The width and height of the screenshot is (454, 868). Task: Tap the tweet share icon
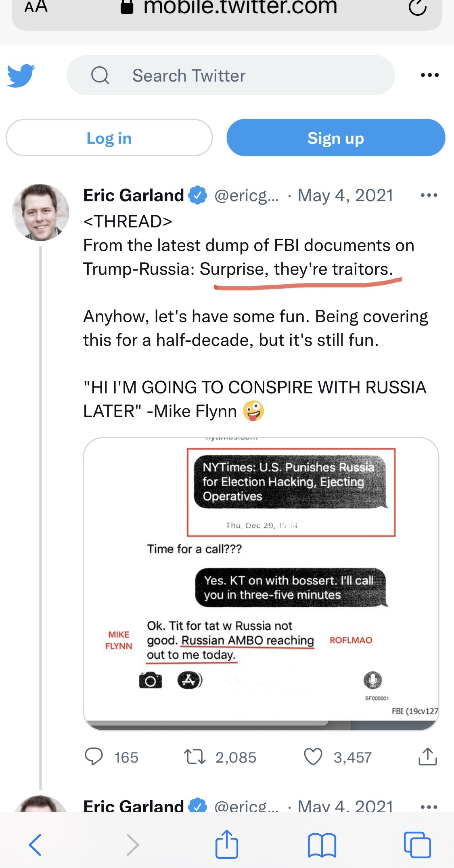[427, 757]
